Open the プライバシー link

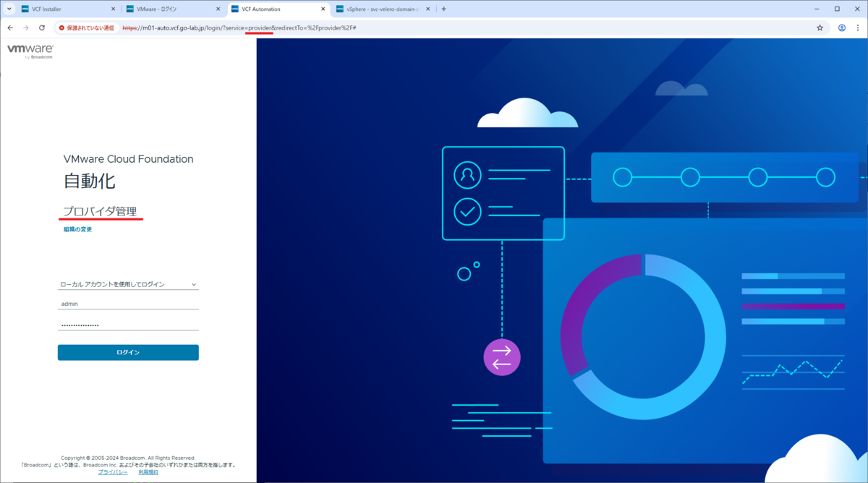click(x=113, y=471)
